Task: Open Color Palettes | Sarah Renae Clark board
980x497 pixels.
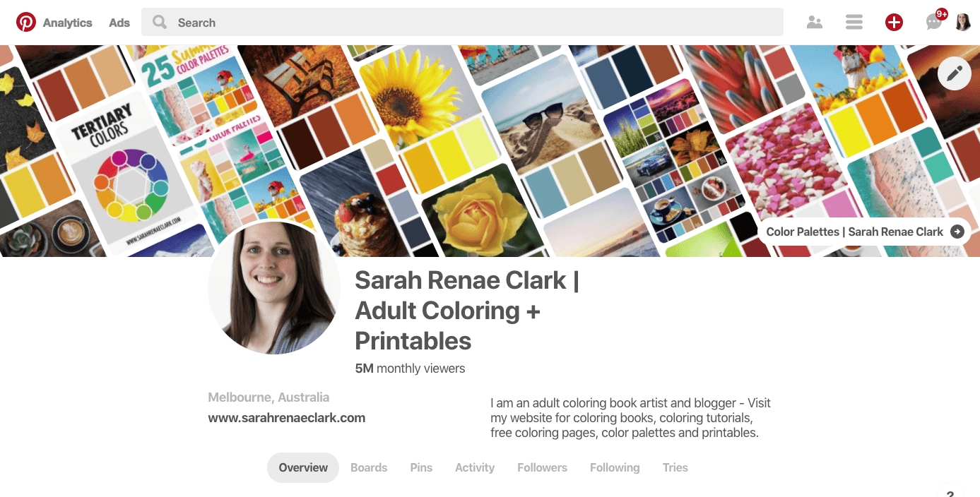Action: pos(864,232)
